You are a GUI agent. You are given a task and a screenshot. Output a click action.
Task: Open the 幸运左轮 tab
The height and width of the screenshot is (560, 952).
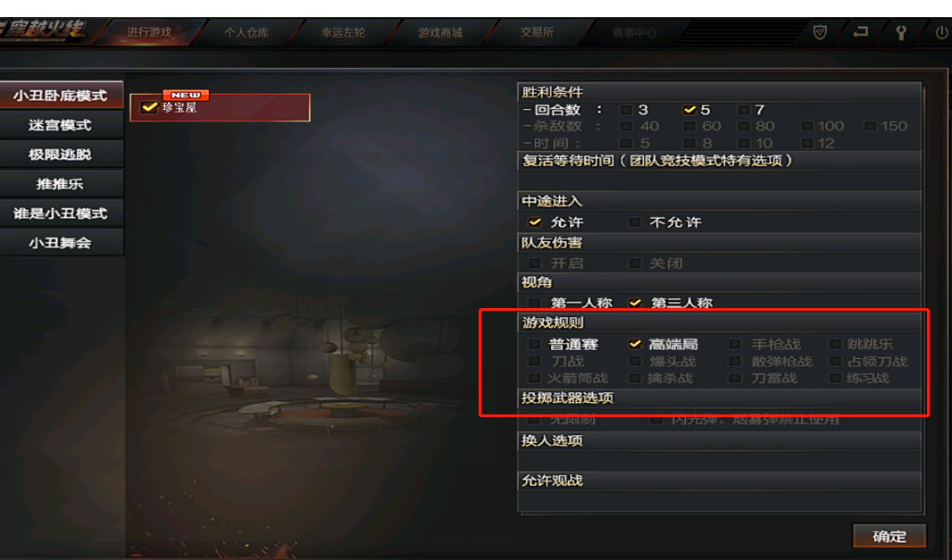pos(343,33)
